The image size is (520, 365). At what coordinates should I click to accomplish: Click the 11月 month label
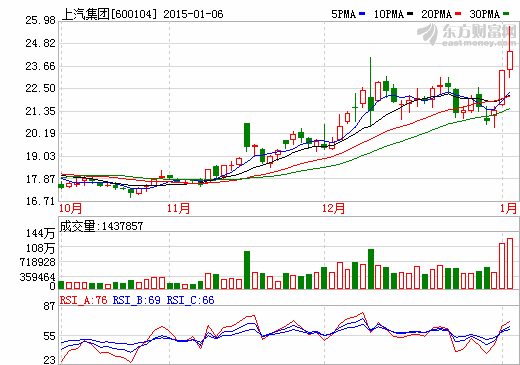(x=178, y=208)
